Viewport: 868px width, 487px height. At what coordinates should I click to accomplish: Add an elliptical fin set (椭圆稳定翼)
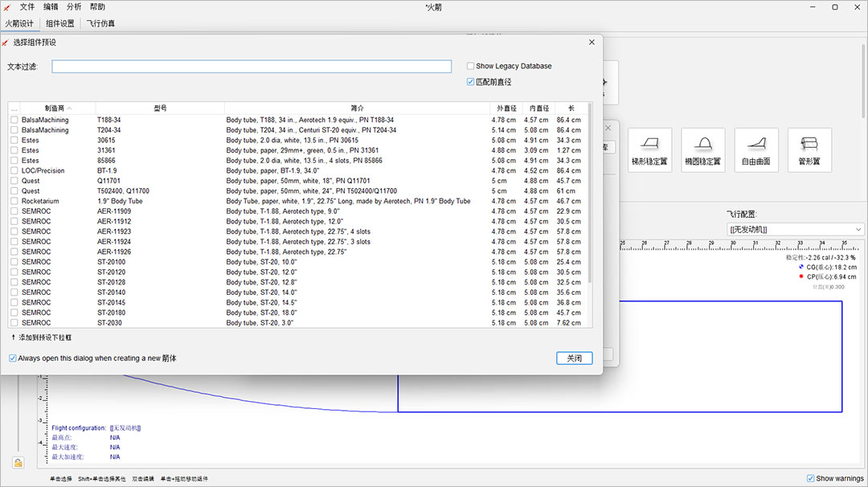pyautogui.click(x=702, y=149)
